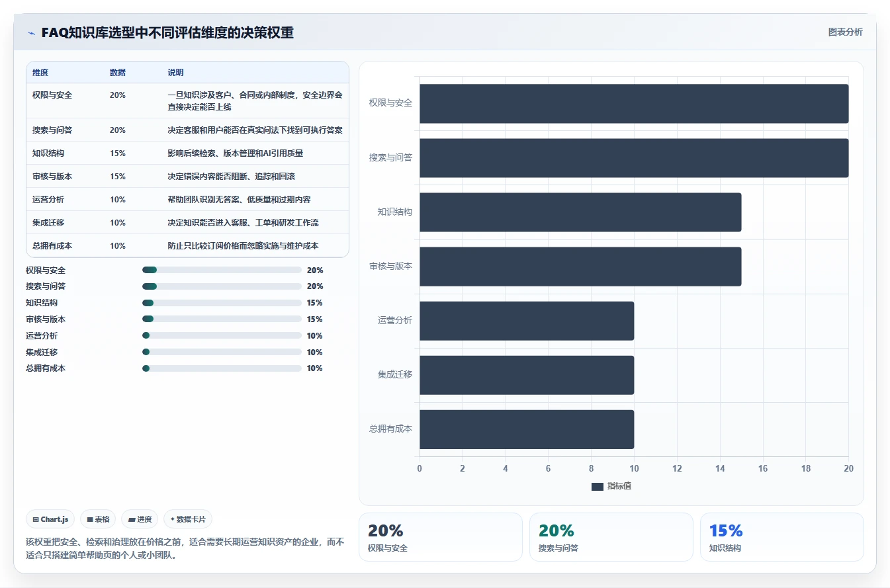Click 知识结构 cell in the table
Image resolution: width=890 pixels, height=588 pixels.
[x=48, y=153]
